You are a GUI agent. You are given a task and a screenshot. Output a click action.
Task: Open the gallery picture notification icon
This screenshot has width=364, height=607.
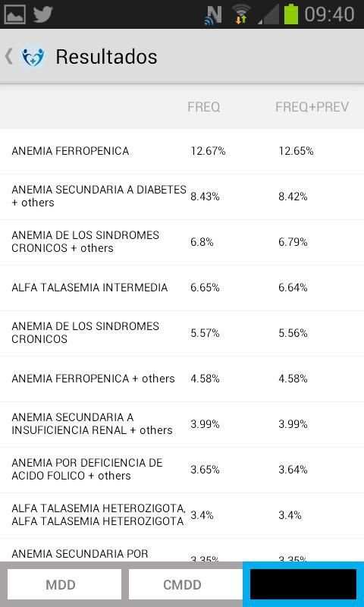click(x=14, y=14)
